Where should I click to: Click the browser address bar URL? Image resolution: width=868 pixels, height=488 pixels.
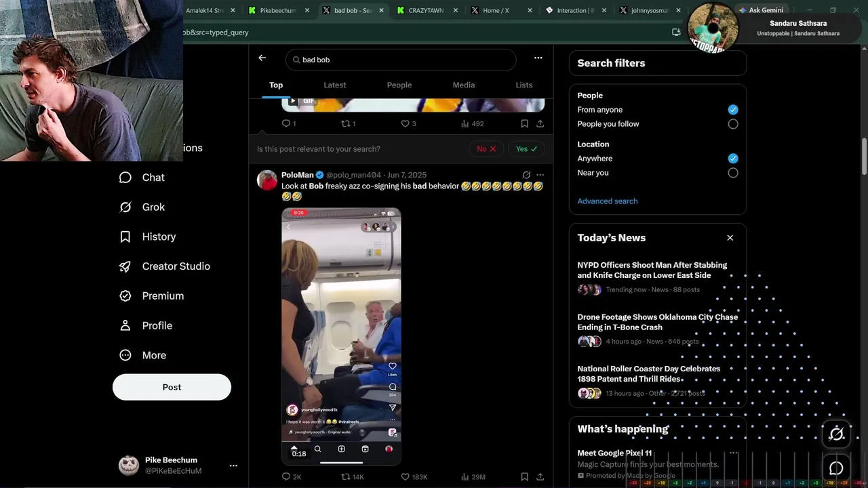(216, 33)
